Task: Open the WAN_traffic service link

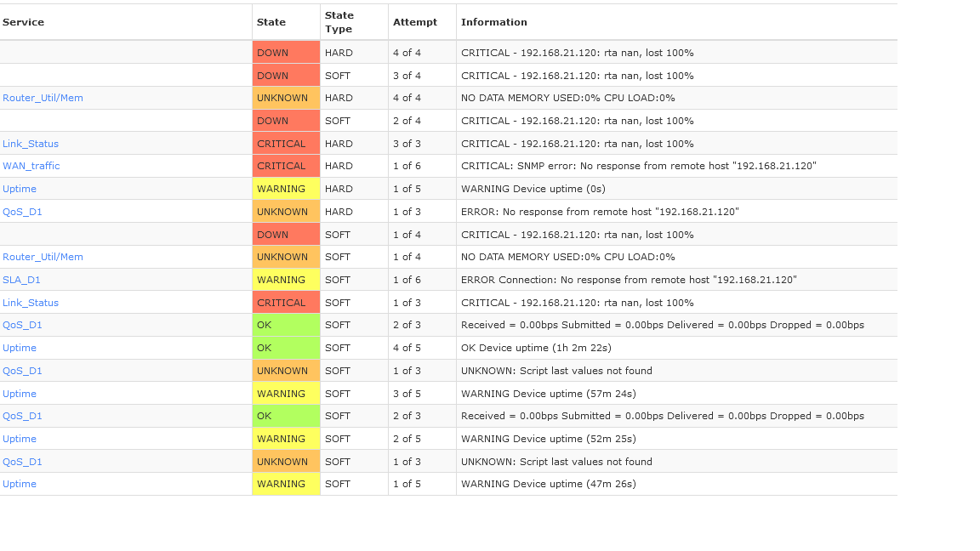Action: [x=31, y=166]
